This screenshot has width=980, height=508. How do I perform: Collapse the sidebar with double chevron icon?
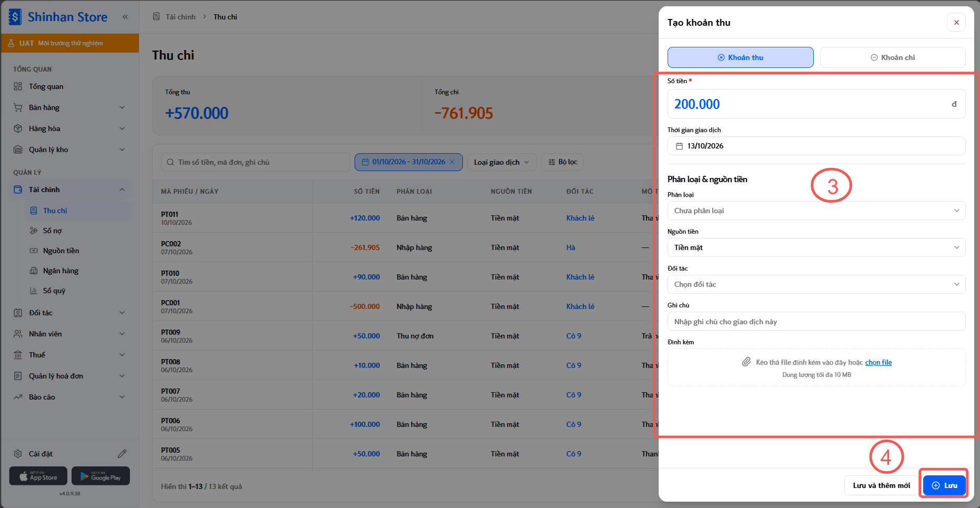[x=125, y=17]
